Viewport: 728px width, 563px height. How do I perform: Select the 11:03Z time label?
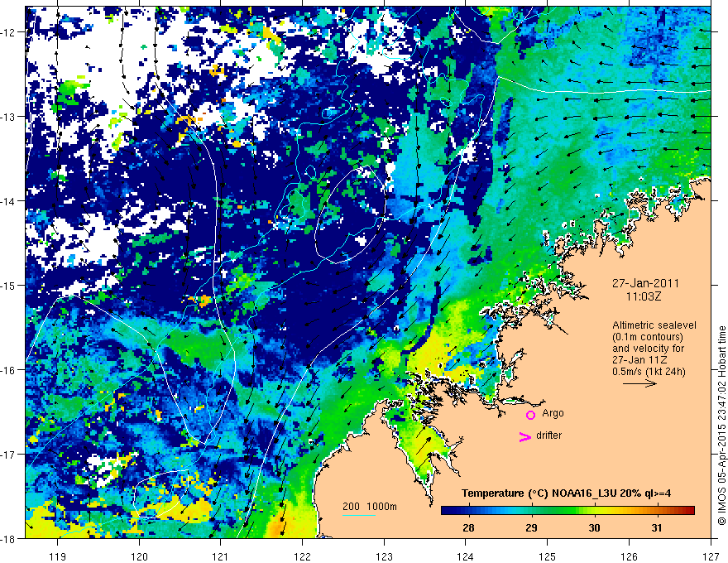click(643, 296)
